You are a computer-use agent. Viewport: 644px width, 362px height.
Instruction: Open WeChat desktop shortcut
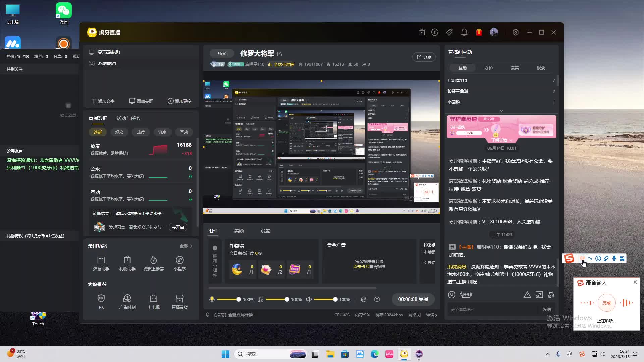coord(64,13)
